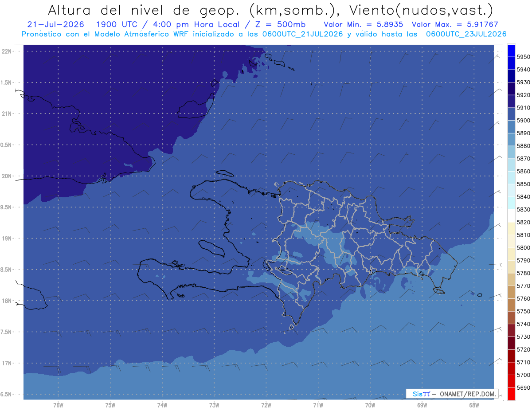Click the '22N' latitude label
This screenshot has width=532, height=411.
(7, 51)
